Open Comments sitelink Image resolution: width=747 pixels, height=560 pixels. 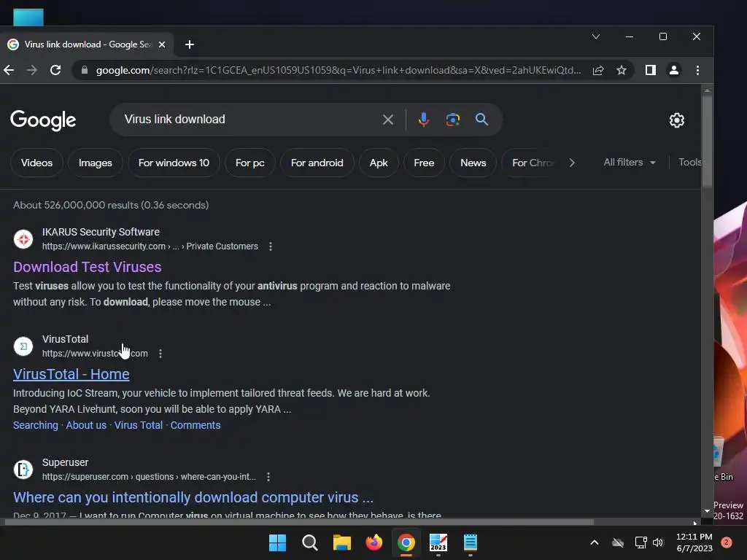(x=196, y=425)
